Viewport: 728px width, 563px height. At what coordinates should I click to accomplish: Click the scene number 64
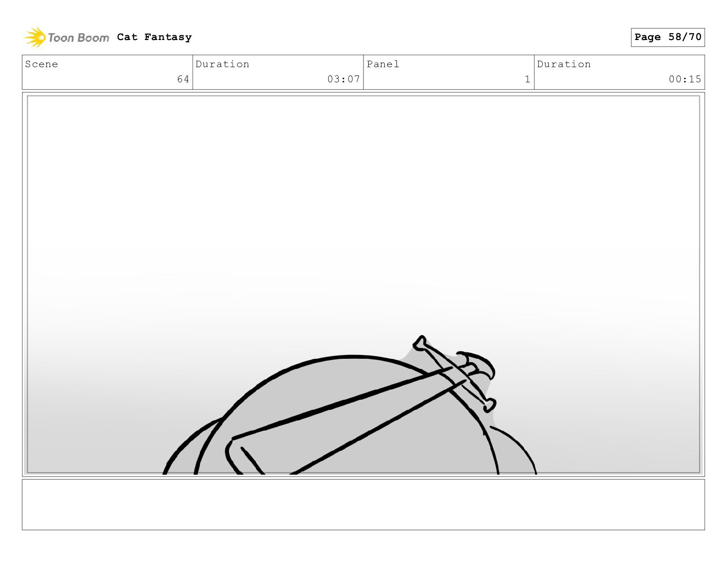183,79
